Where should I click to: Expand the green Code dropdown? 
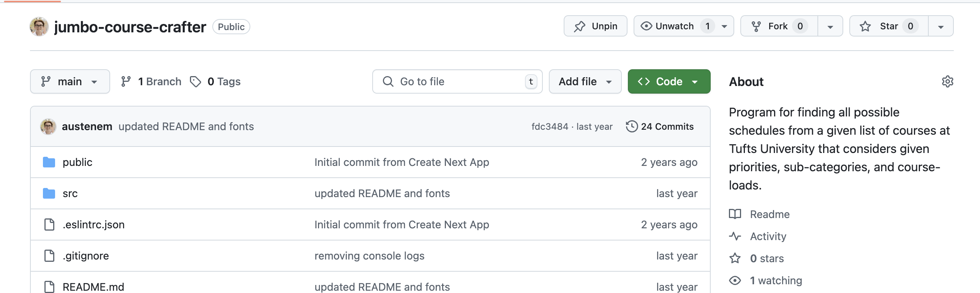point(669,81)
